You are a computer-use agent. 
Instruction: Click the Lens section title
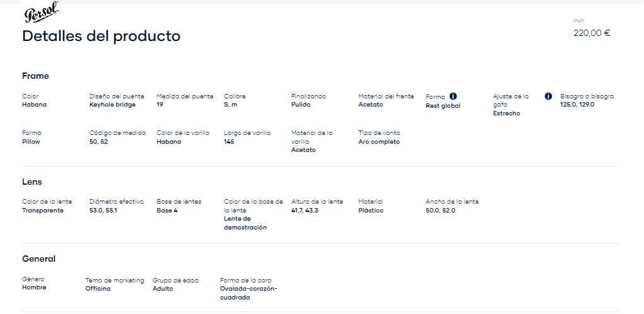[32, 182]
